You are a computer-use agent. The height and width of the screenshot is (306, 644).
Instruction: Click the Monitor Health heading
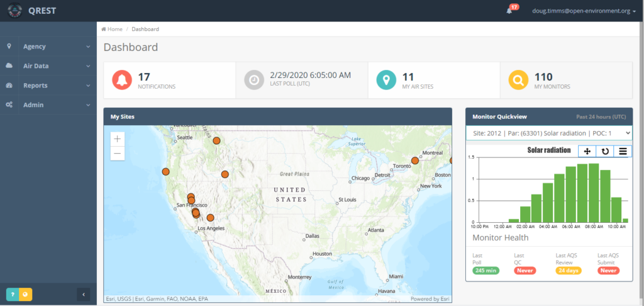click(500, 238)
